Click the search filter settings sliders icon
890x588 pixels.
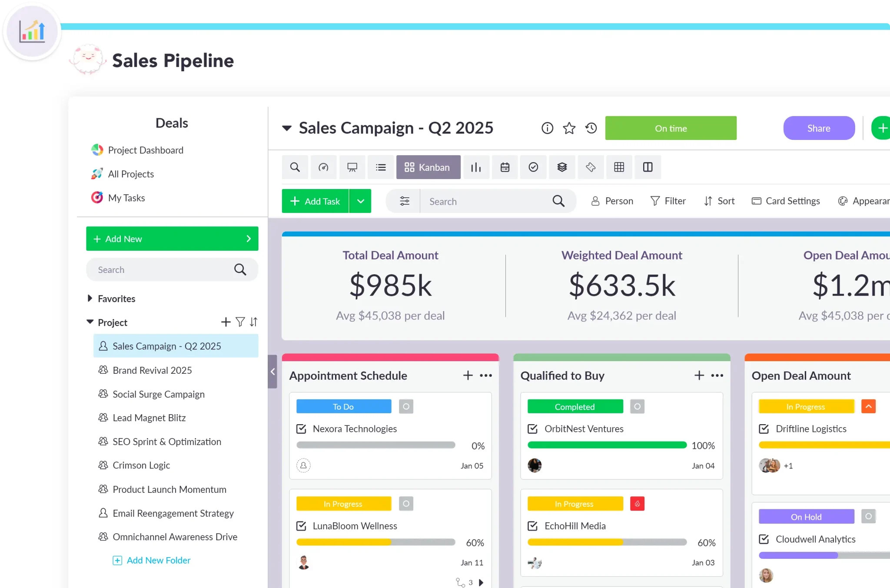(404, 201)
